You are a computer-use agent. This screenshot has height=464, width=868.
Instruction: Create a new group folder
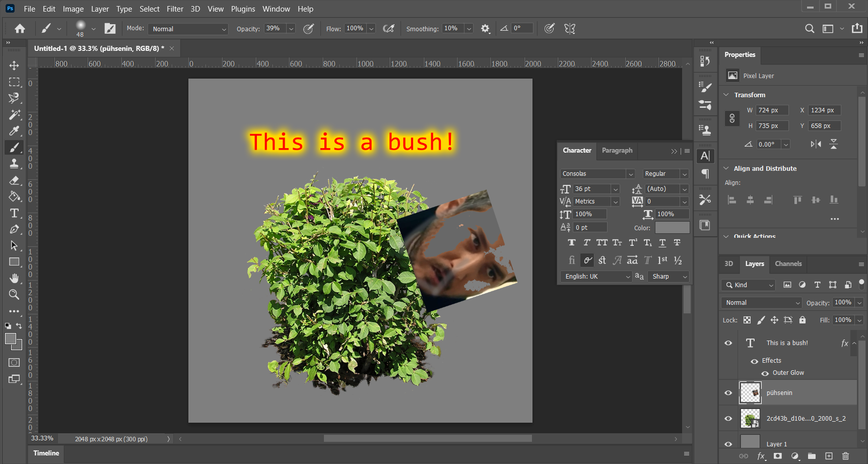(812, 456)
